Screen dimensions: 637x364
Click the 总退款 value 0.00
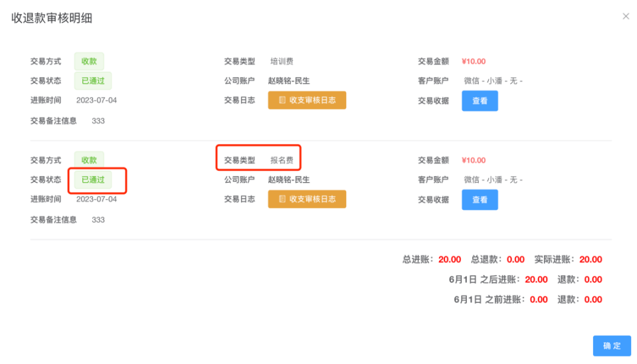coord(515,260)
